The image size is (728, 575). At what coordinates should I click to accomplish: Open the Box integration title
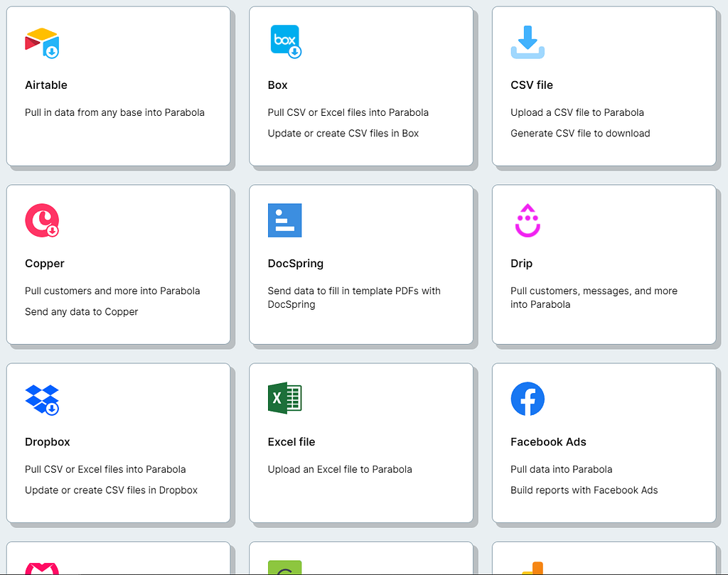278,85
